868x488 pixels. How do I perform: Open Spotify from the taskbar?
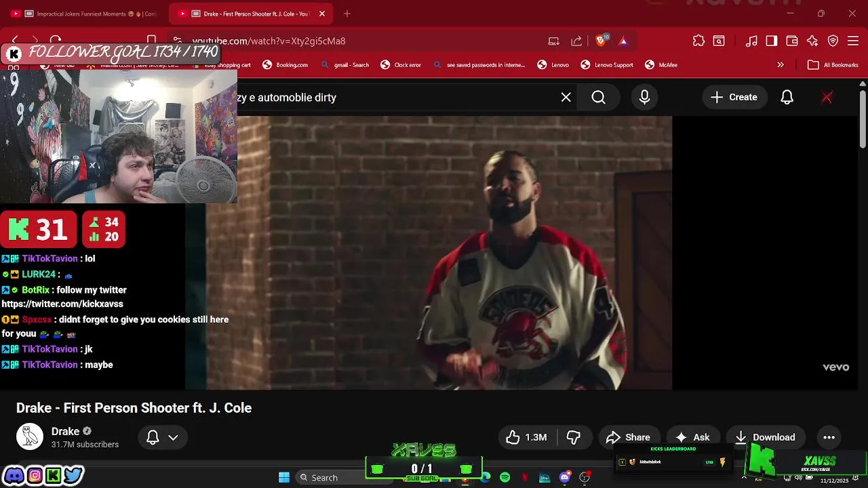point(505,478)
